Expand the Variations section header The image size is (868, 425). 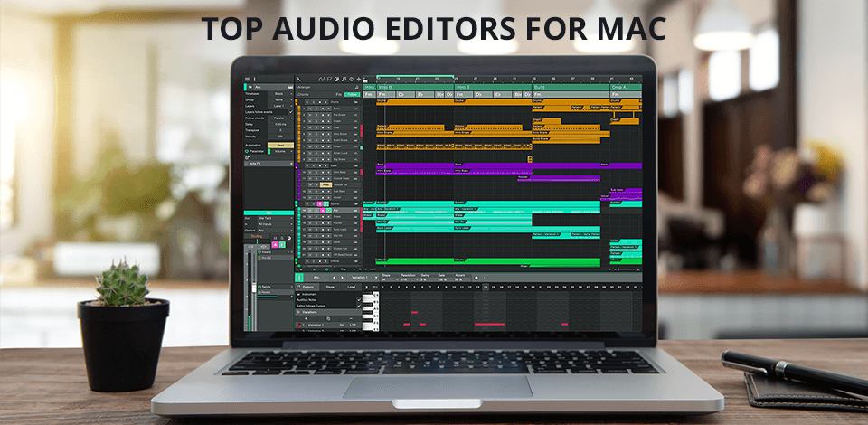328,312
